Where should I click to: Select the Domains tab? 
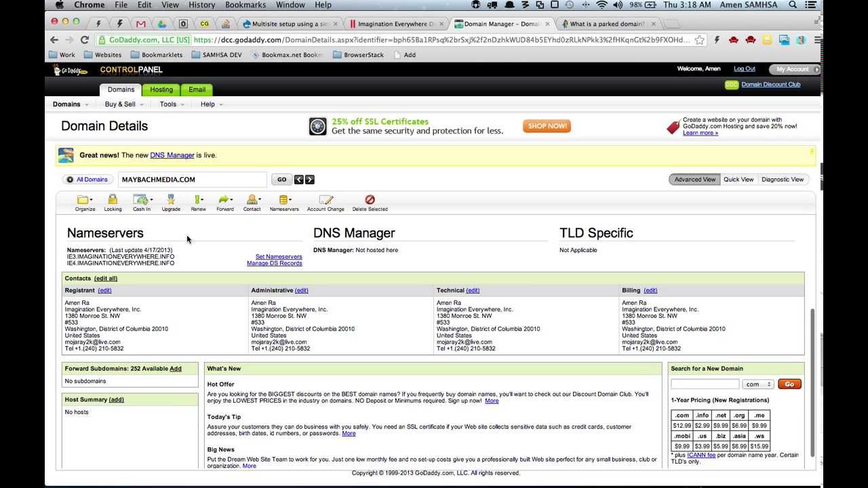tap(121, 89)
